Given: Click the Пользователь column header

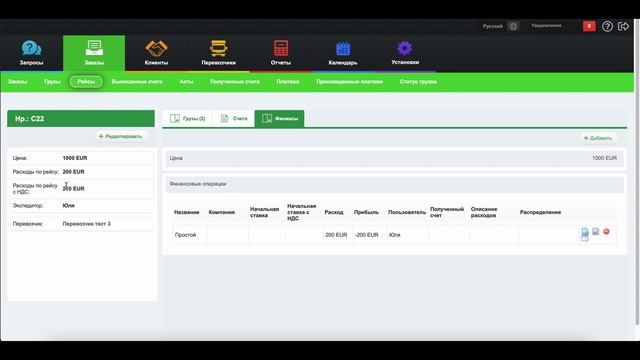Looking at the screenshot, I should coord(407,212).
